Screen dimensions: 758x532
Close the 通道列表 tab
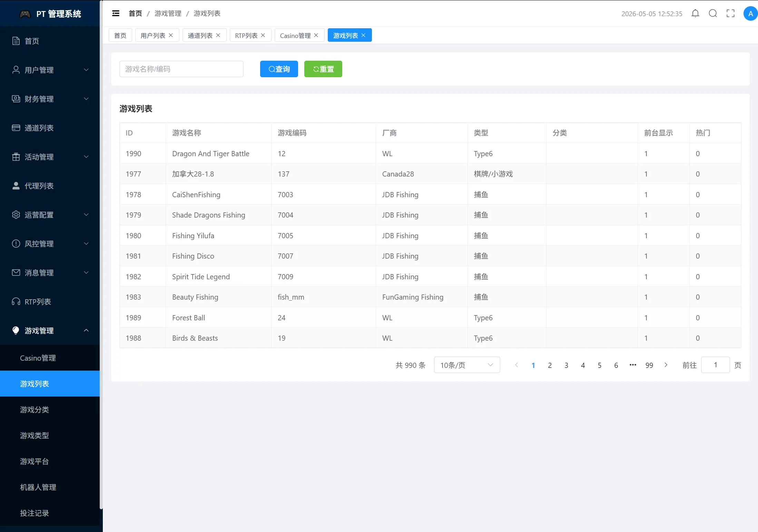pyautogui.click(x=218, y=35)
